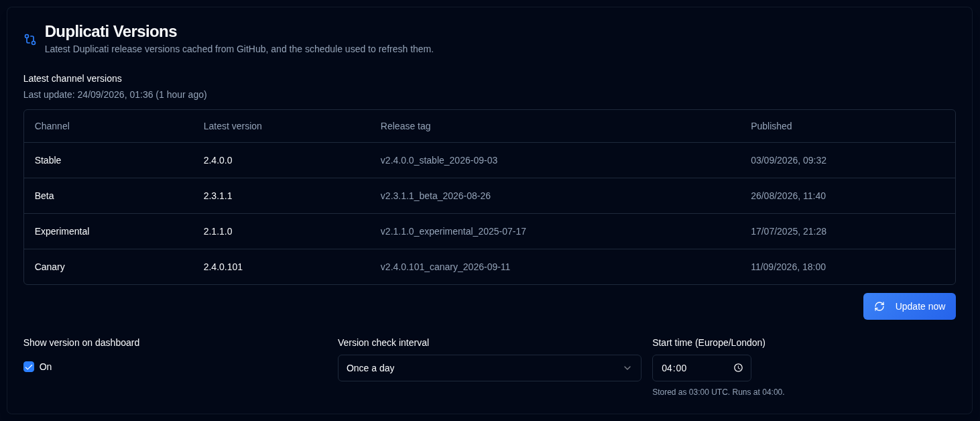
Task: Click version number 2.3.1.1
Action: [218, 196]
